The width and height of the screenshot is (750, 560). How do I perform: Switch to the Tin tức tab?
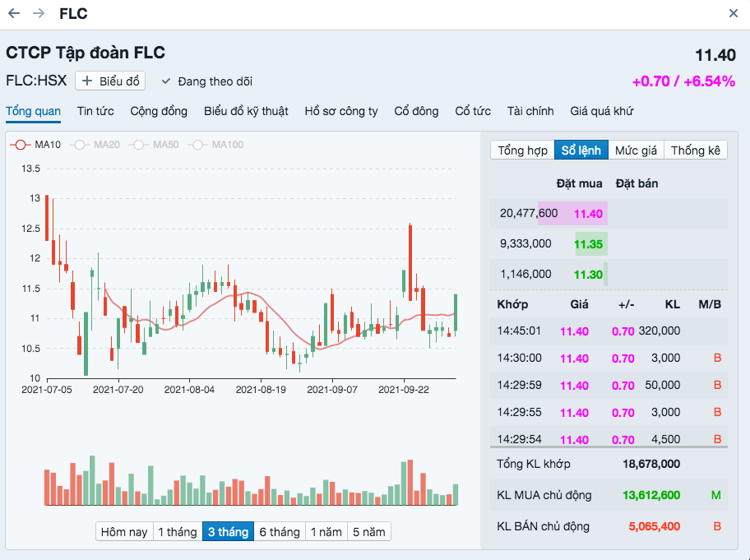click(x=95, y=112)
